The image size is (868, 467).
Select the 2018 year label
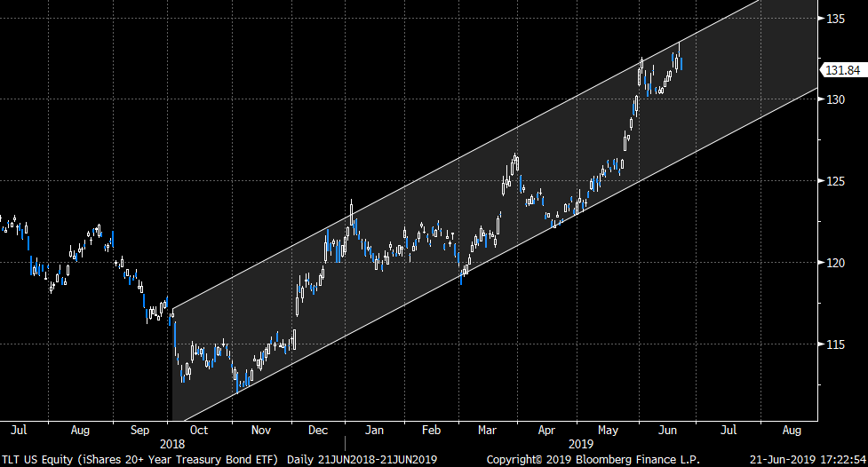coord(172,444)
